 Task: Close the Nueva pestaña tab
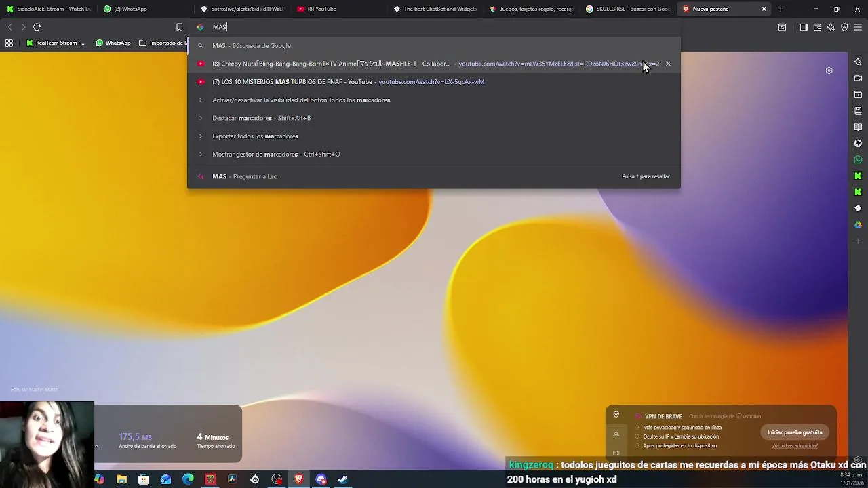[x=764, y=9]
